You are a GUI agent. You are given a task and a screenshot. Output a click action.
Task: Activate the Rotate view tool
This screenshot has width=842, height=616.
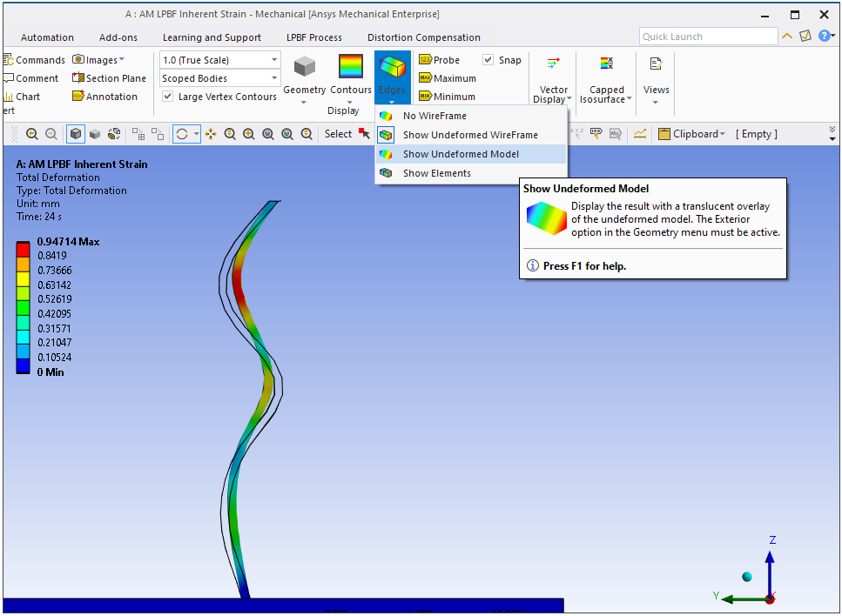[x=181, y=134]
